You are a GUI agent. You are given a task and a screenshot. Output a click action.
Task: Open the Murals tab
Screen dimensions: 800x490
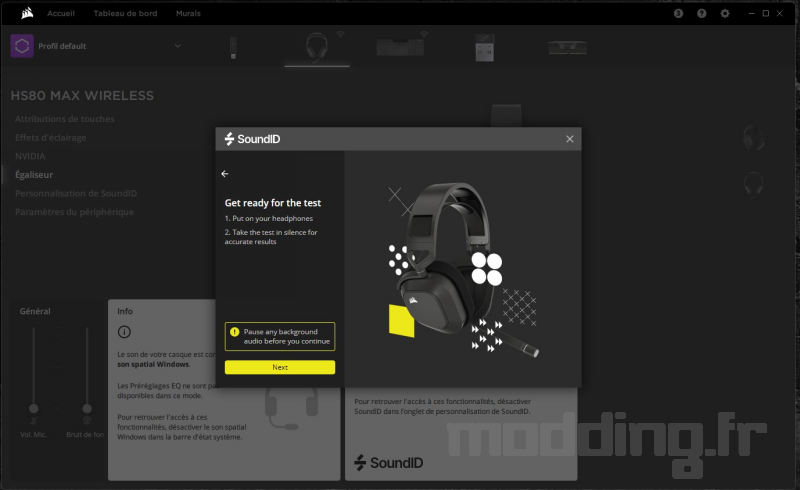click(188, 13)
